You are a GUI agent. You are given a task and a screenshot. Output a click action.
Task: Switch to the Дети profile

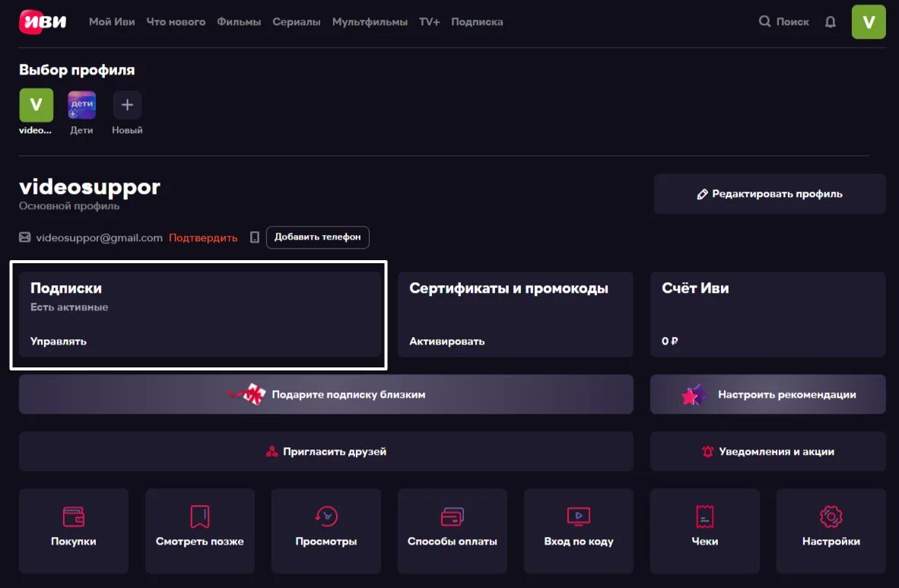point(81,105)
